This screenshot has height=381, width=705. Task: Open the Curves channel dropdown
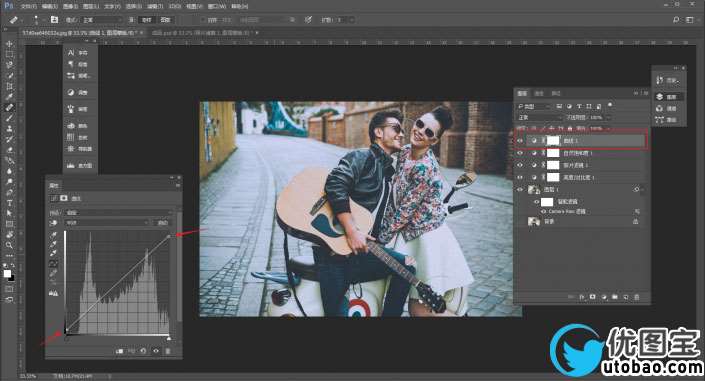point(107,223)
